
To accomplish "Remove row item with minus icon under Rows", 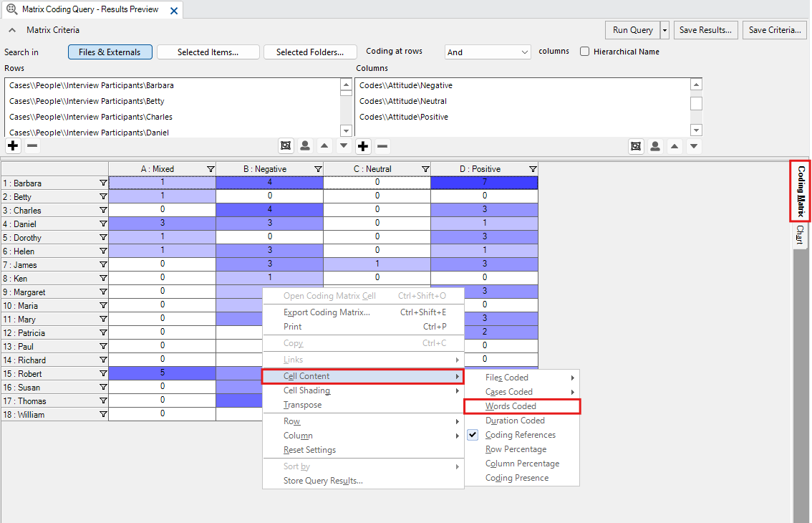I will pos(32,145).
